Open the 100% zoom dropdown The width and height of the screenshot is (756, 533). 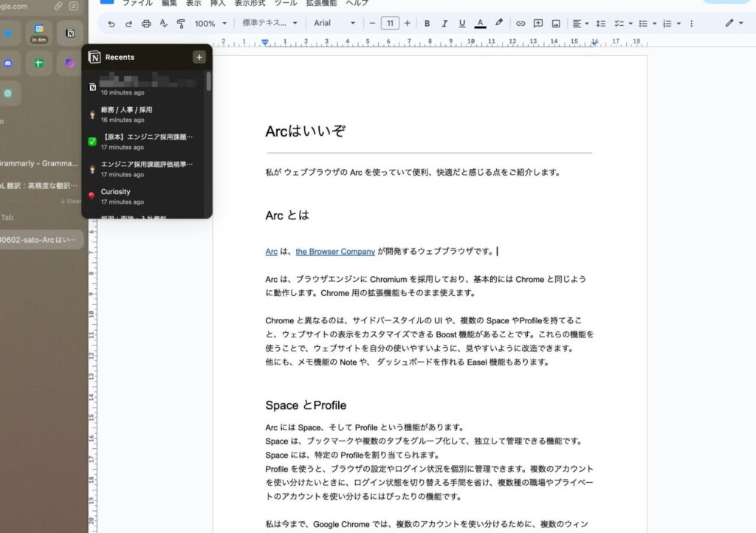[210, 24]
